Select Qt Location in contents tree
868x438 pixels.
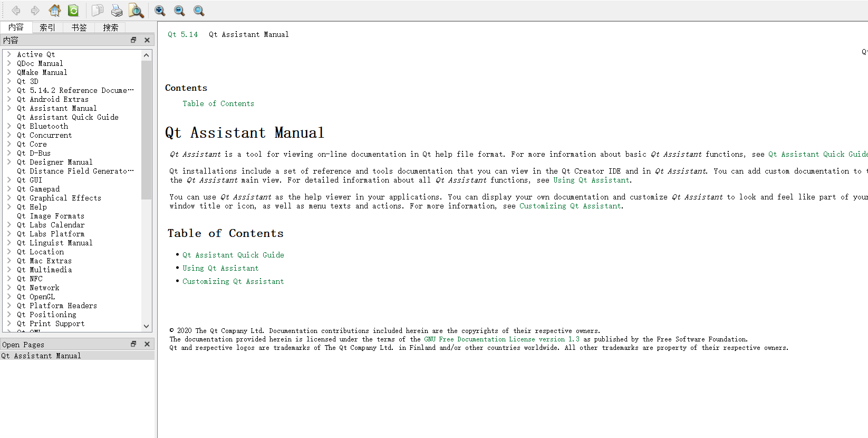(40, 252)
